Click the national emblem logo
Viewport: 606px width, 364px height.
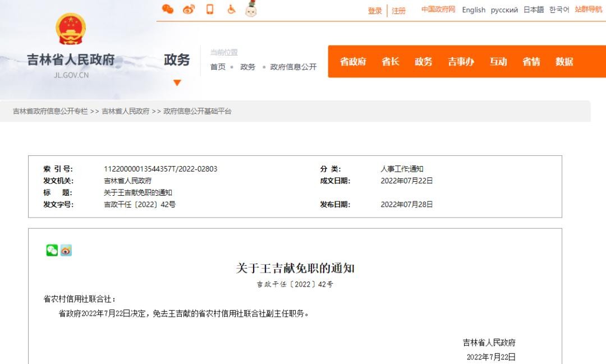[71, 29]
